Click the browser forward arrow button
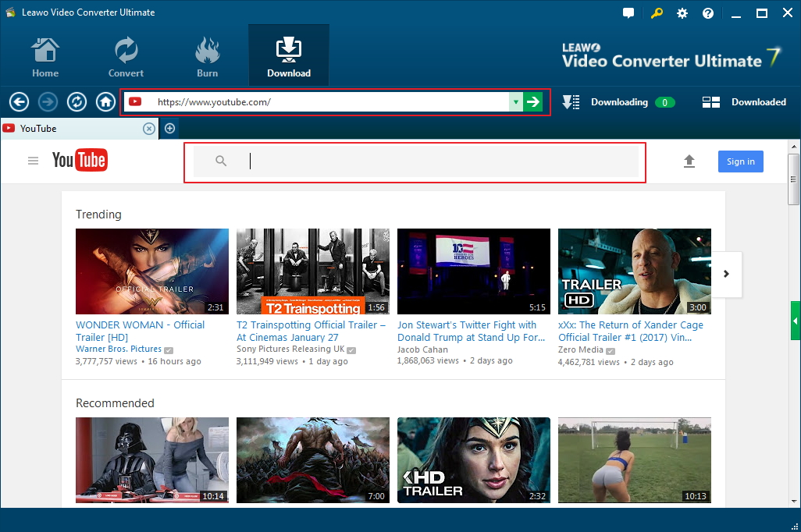Screen dimensions: 801x532 pos(48,102)
